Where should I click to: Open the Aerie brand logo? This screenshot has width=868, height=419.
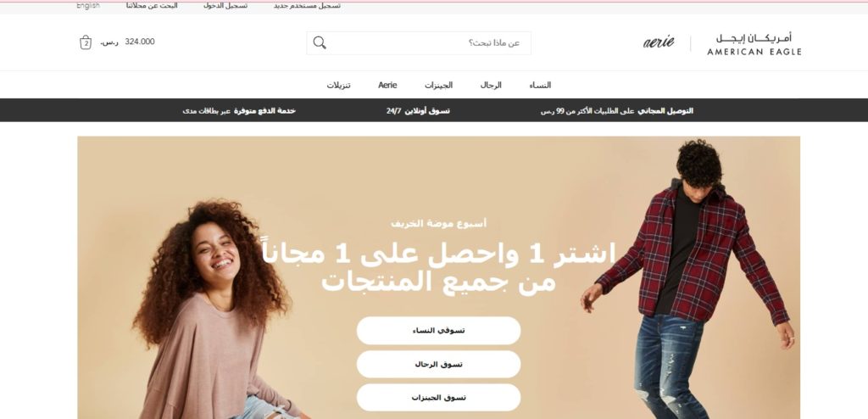click(659, 42)
